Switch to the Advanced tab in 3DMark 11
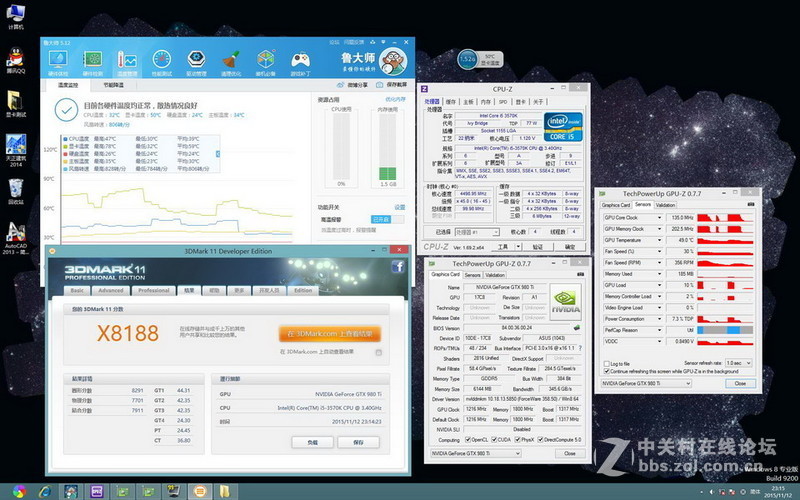 pos(111,290)
